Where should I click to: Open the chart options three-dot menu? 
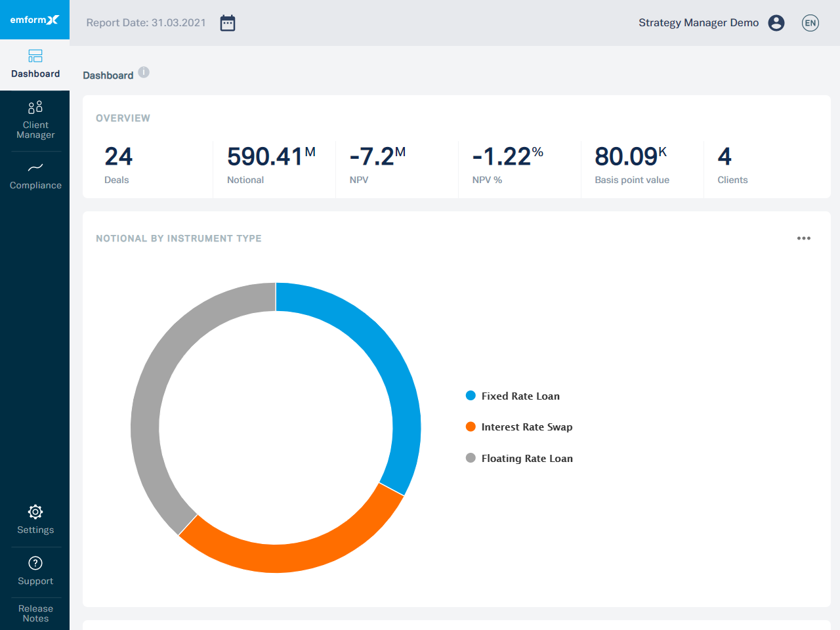[x=804, y=238]
